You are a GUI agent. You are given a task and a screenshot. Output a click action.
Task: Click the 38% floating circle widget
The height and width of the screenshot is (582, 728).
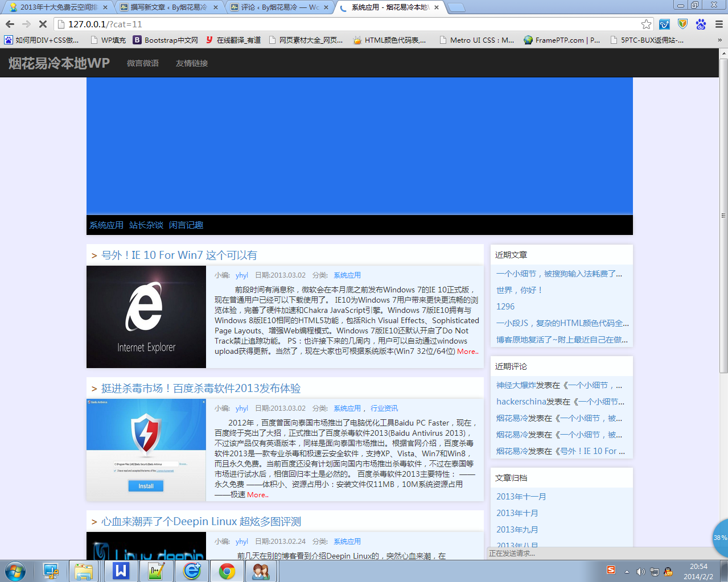click(720, 538)
